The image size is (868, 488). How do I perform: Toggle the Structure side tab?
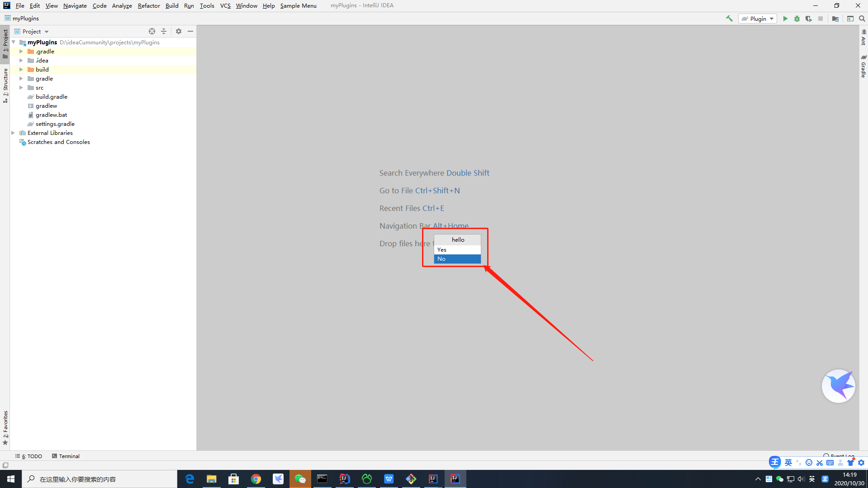click(x=5, y=85)
